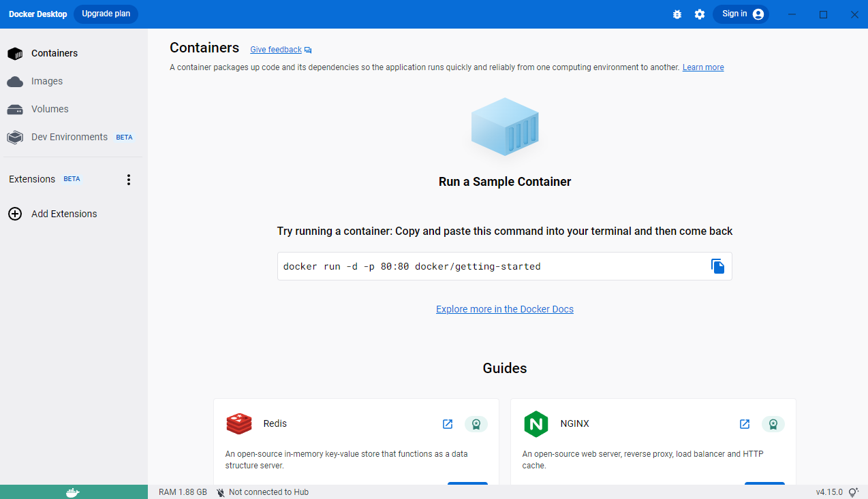
Task: Open the troubleshoot bug icon
Action: point(677,14)
